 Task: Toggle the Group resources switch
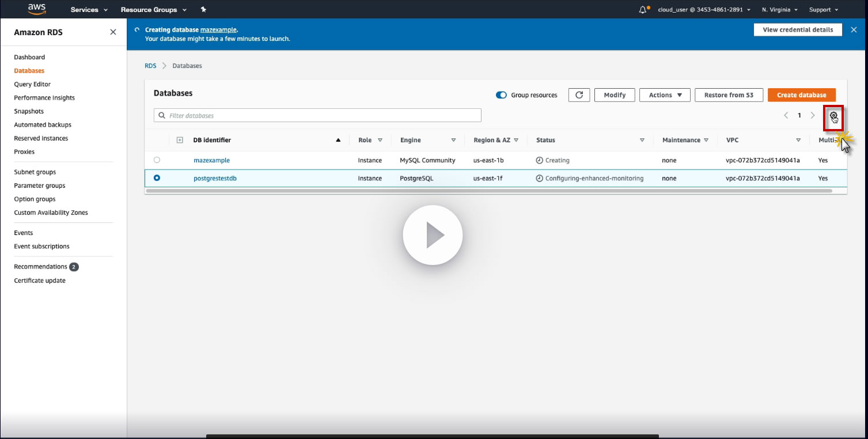[x=501, y=95]
